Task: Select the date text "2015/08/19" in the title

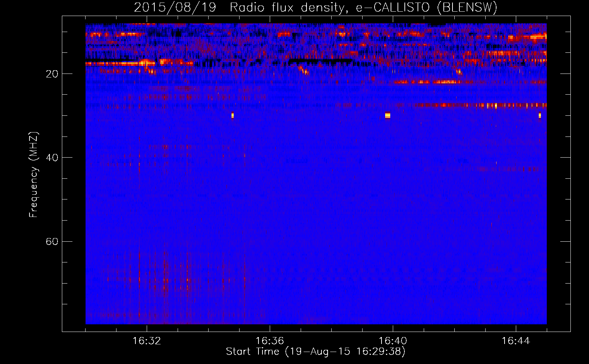Action: (x=175, y=7)
